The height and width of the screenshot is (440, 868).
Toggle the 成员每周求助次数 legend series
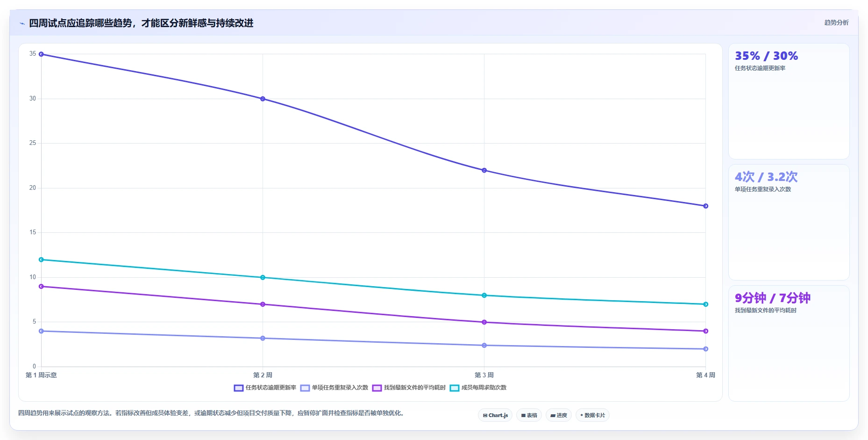[478, 388]
